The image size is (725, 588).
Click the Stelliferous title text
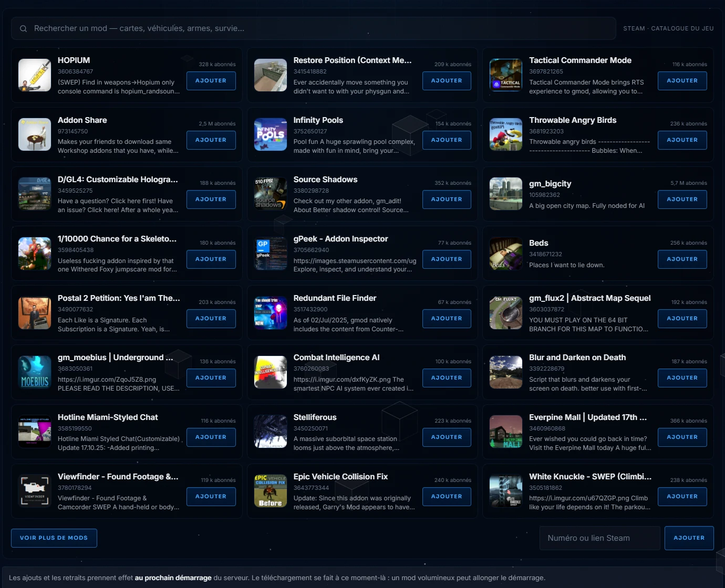(315, 417)
